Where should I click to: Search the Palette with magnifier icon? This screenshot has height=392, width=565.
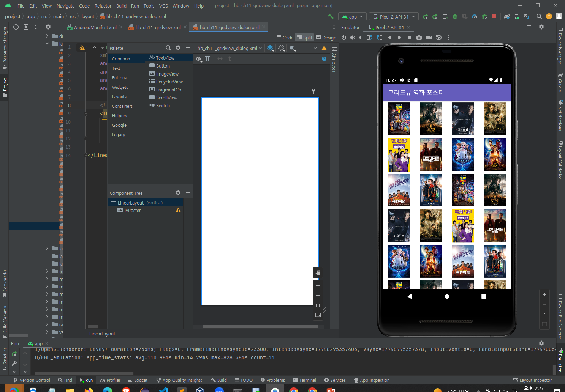click(168, 48)
